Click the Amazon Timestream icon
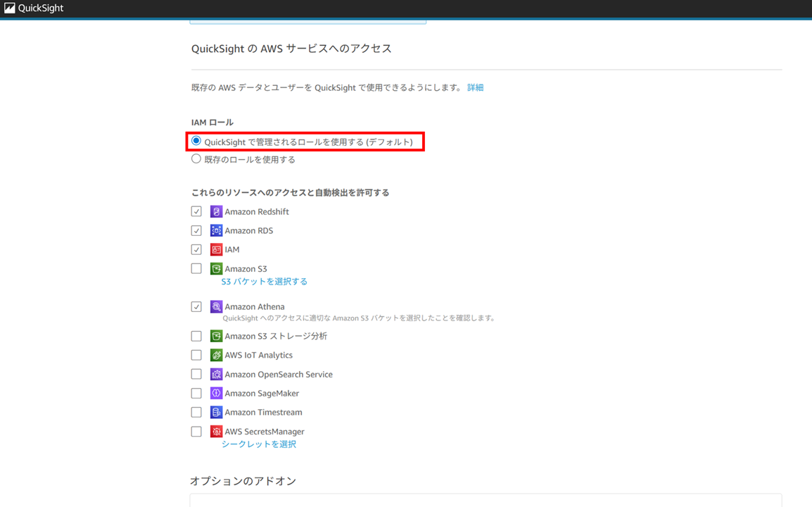Viewport: 812px width, 507px height. pyautogui.click(x=216, y=412)
